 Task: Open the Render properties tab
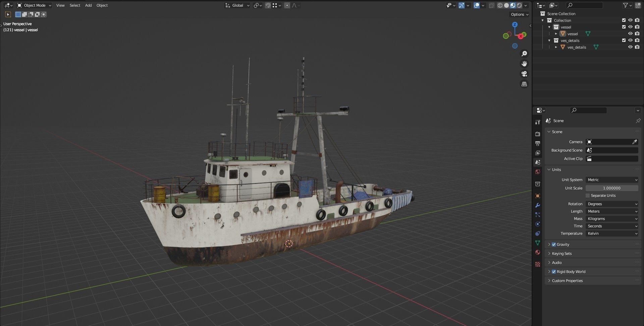click(x=538, y=134)
